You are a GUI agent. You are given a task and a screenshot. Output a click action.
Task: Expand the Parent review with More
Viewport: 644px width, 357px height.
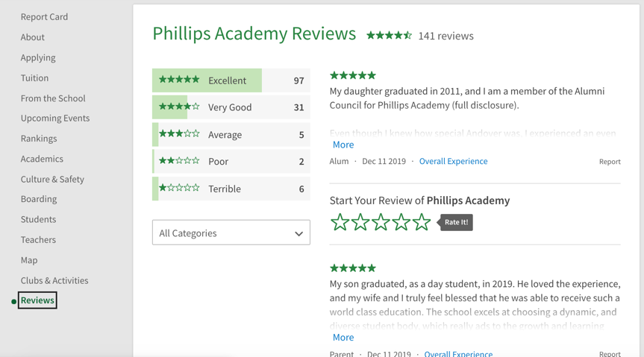[343, 338]
